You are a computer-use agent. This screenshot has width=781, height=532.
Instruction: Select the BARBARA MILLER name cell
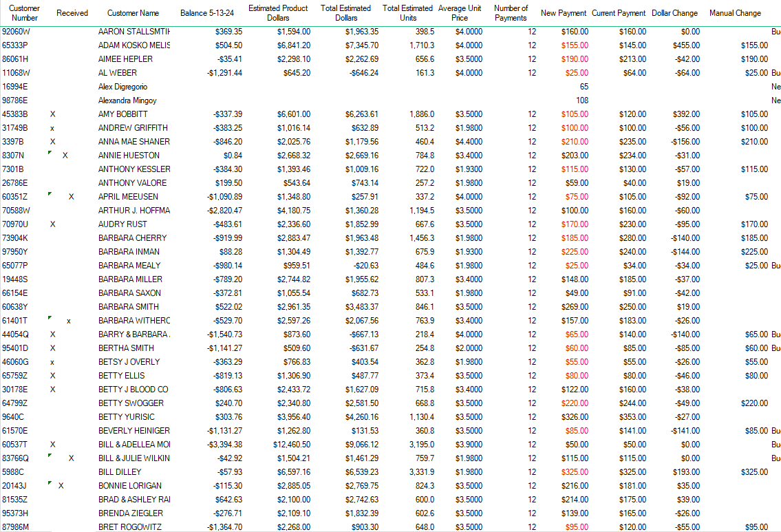pos(131,279)
